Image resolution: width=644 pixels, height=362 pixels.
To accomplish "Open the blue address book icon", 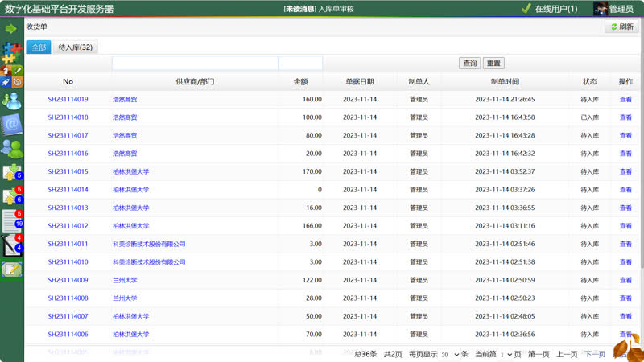I will coord(11,124).
